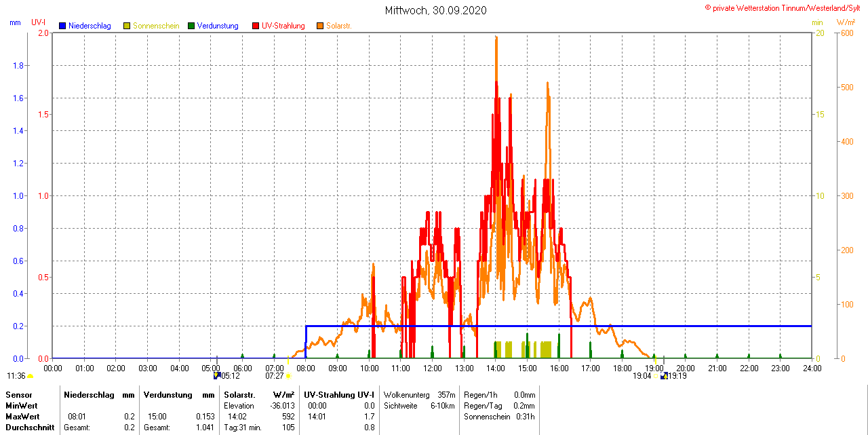Click the Solarstr. max value 592
The height and width of the screenshot is (435, 868).
288,416
